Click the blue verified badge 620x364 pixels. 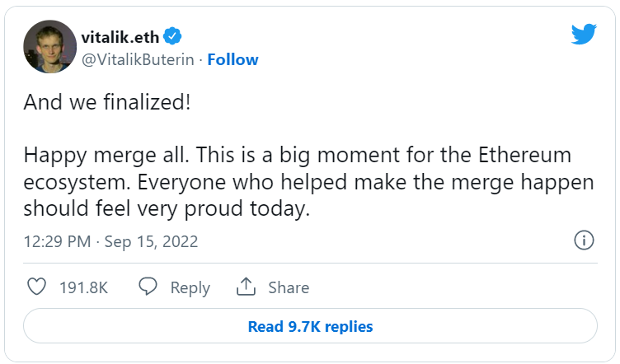click(173, 37)
